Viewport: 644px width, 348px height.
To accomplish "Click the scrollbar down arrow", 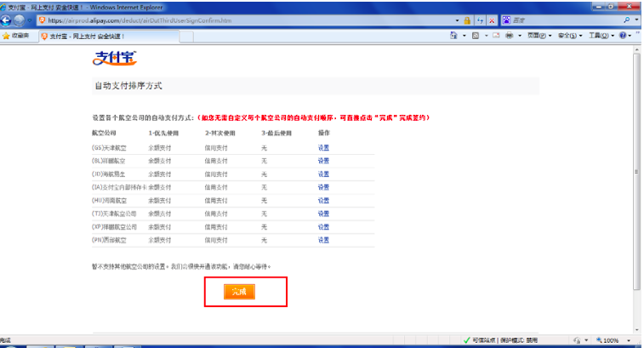I will point(636,330).
